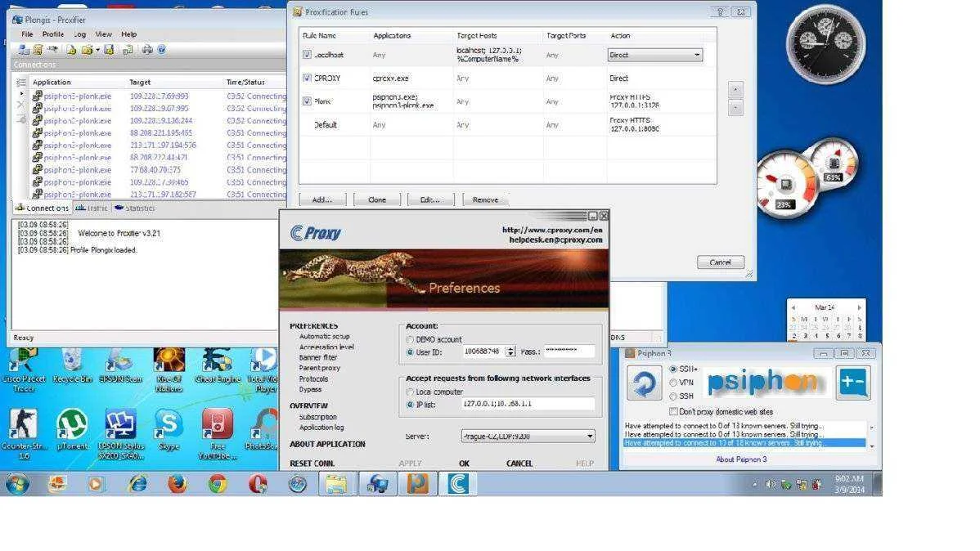980x551 pixels.
Task: Click RESET CONN. in CProxy window
Action: [312, 464]
